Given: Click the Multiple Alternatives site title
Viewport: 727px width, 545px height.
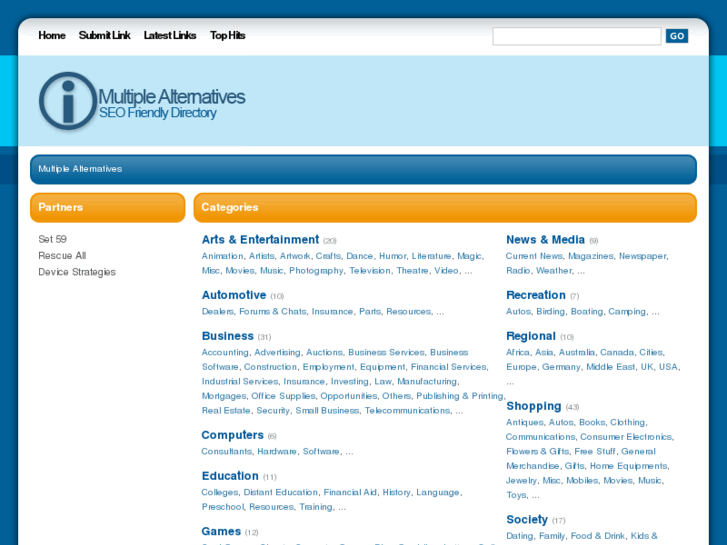Looking at the screenshot, I should tap(172, 97).
